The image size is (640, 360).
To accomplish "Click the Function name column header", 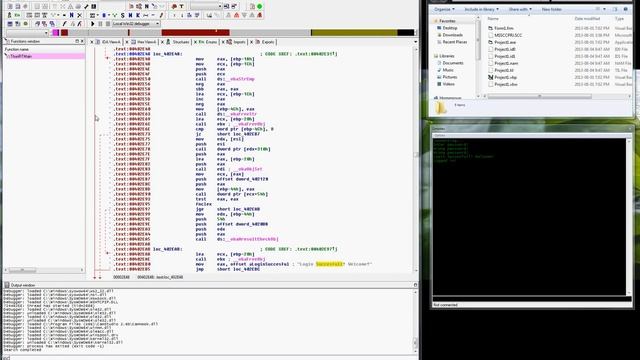I will [17, 49].
